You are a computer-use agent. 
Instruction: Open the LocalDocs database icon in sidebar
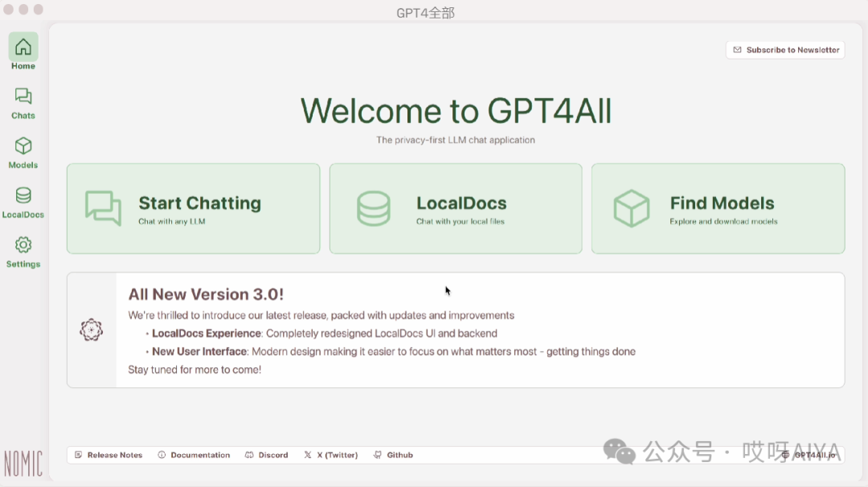coord(23,196)
